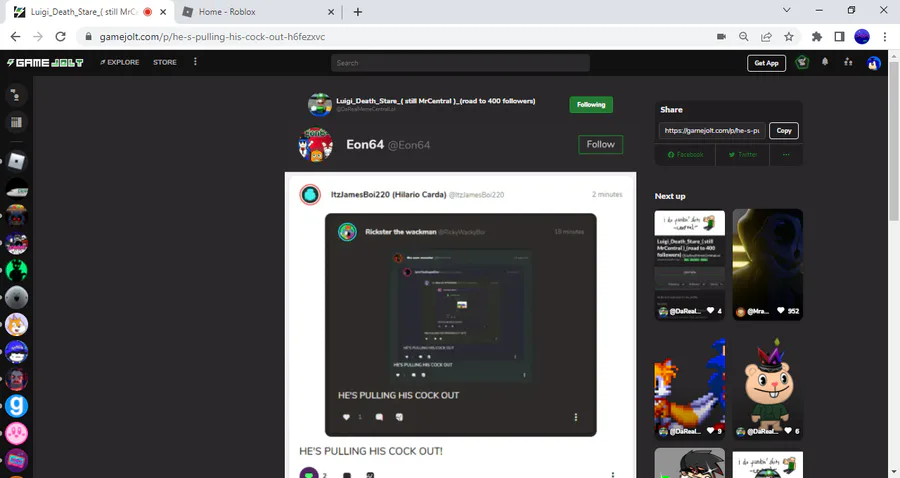Follow the user Eon64

600,145
